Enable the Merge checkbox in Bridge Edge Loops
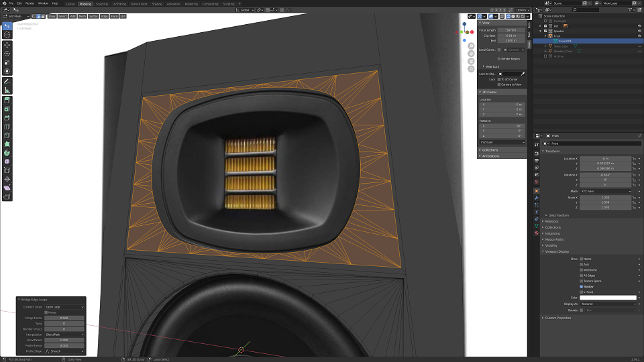Viewport: 644px width, 362px height. pos(46,312)
